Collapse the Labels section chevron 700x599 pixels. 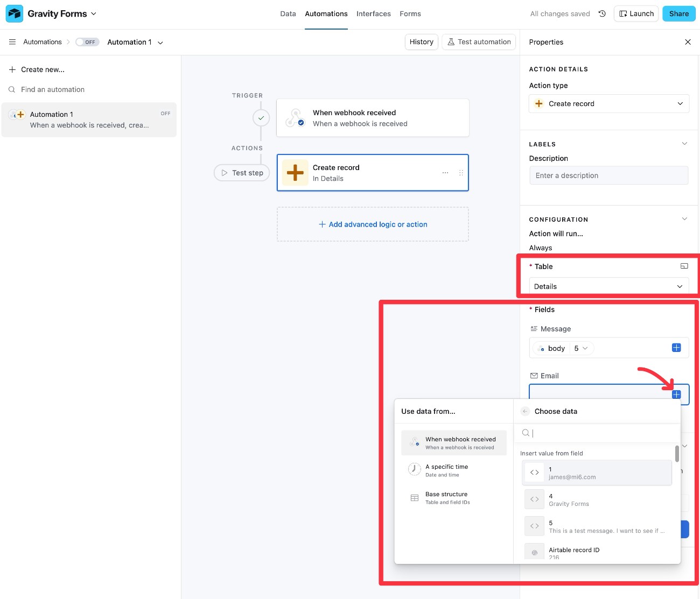pyautogui.click(x=684, y=144)
